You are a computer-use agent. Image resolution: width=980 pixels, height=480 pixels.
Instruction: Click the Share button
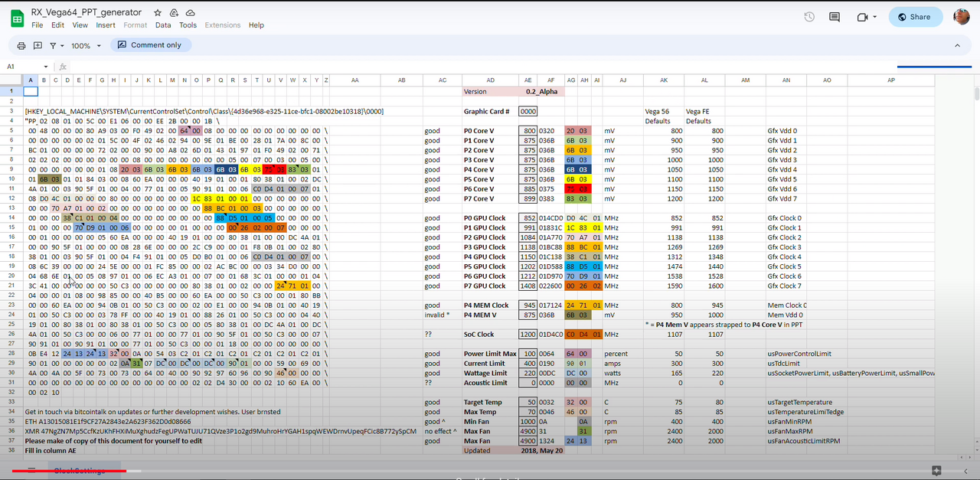pyautogui.click(x=915, y=17)
